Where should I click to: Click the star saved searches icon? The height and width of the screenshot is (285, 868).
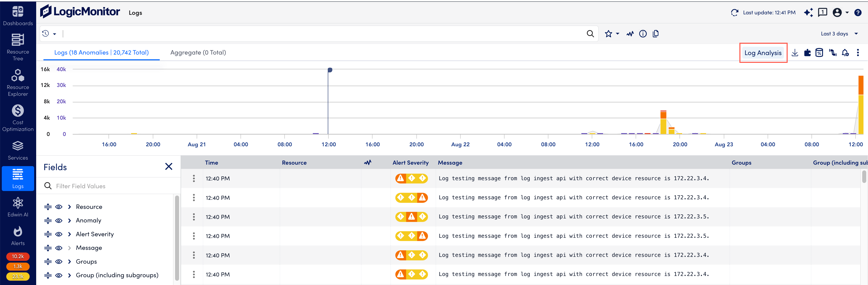click(608, 34)
